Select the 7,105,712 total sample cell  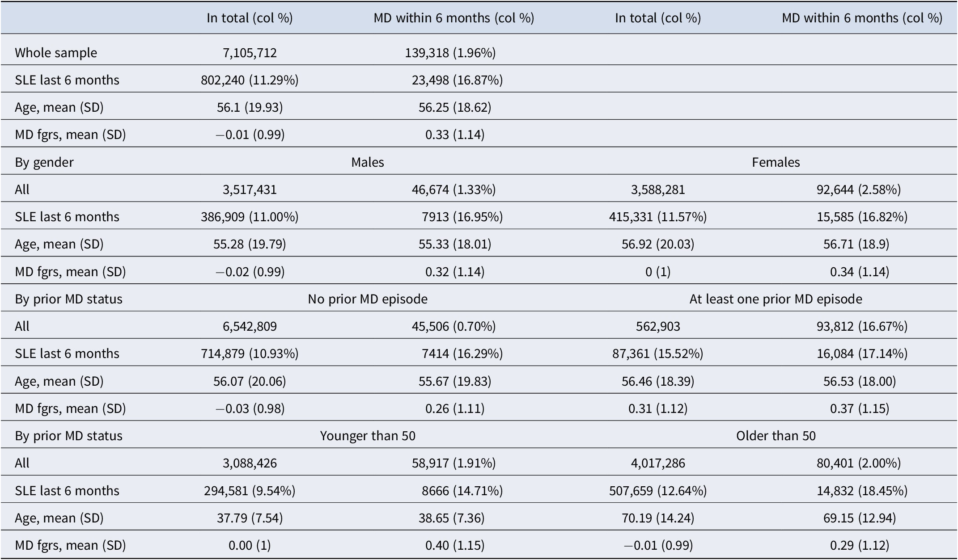coord(250,53)
